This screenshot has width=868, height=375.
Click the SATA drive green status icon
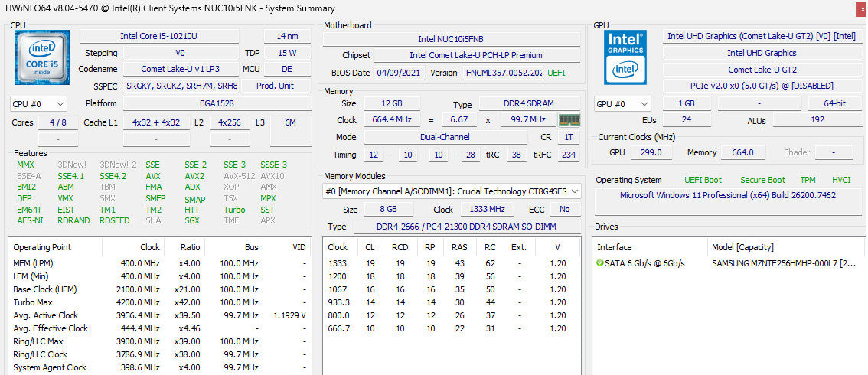pos(600,263)
